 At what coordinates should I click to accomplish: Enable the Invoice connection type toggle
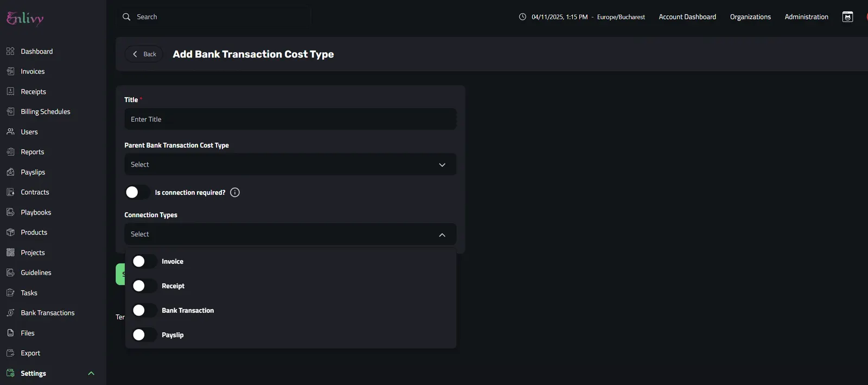coord(144,261)
